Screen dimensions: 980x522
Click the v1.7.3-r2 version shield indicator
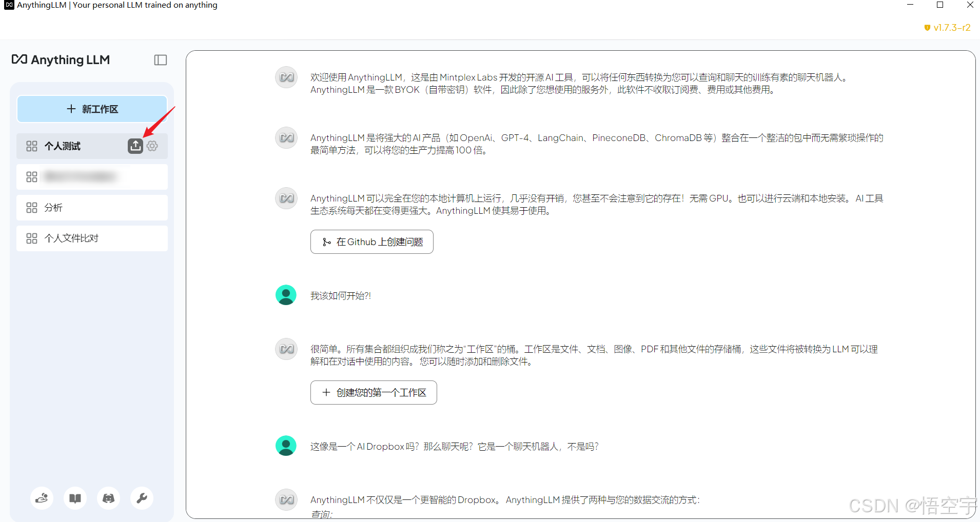pyautogui.click(x=947, y=28)
